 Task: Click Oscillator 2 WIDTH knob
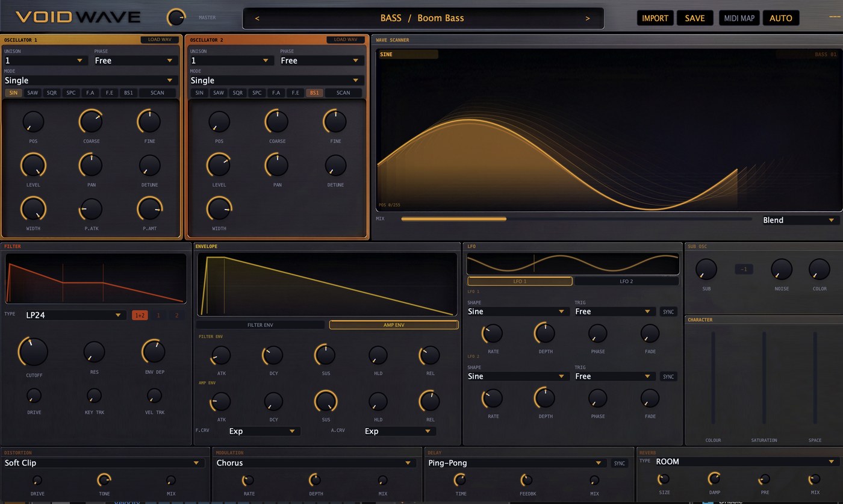219,209
